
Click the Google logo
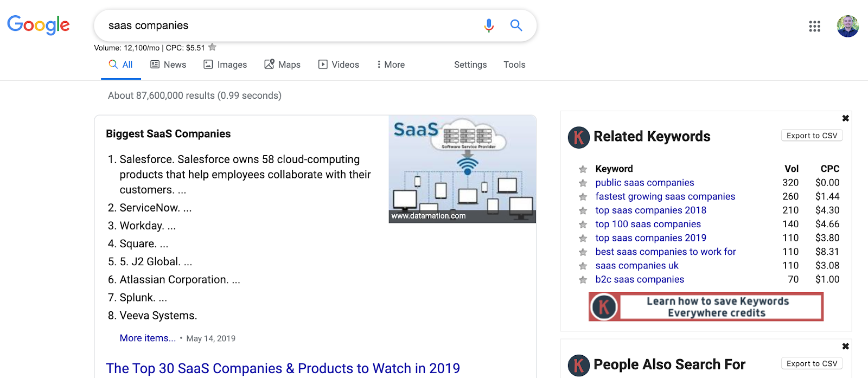click(39, 25)
